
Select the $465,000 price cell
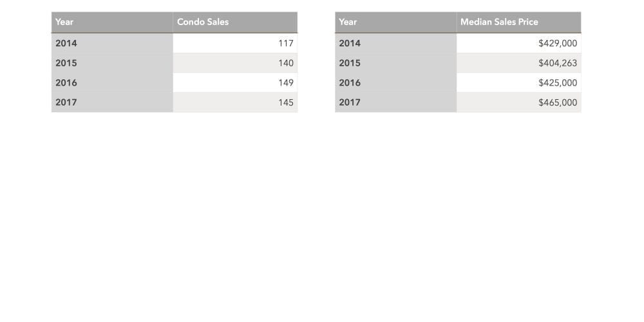tap(518, 102)
